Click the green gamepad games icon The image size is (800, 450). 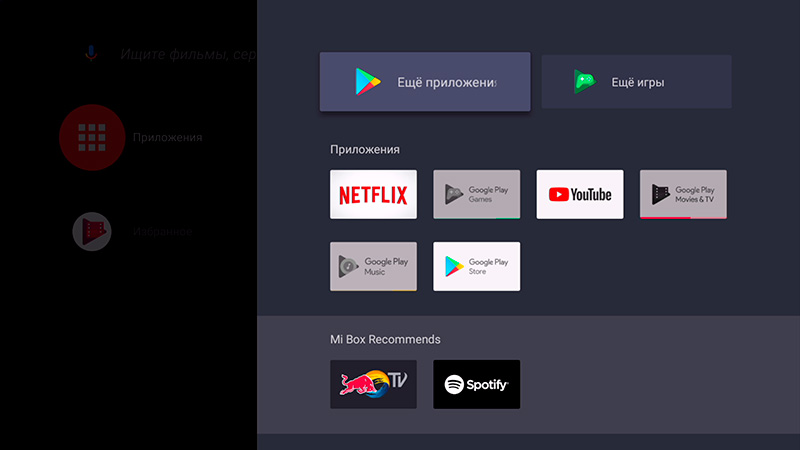pos(585,82)
